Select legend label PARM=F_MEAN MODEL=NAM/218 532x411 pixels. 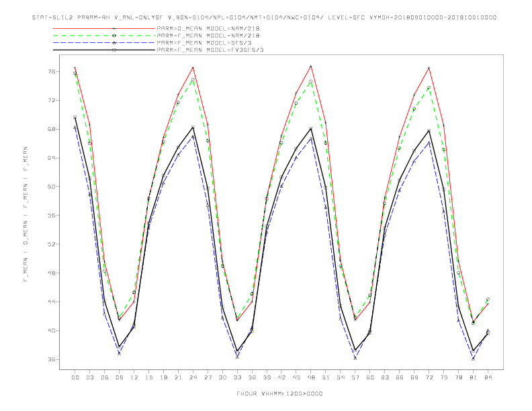pos(208,36)
